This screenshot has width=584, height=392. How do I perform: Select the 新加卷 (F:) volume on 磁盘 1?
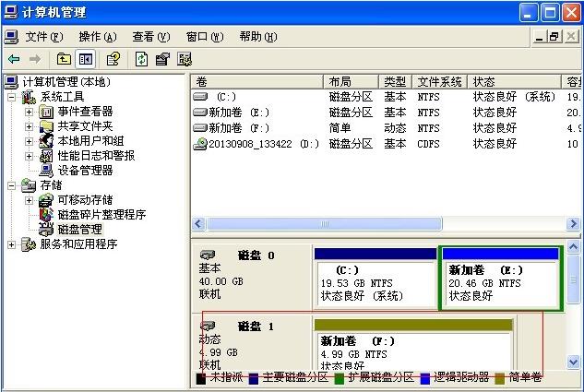coord(413,344)
